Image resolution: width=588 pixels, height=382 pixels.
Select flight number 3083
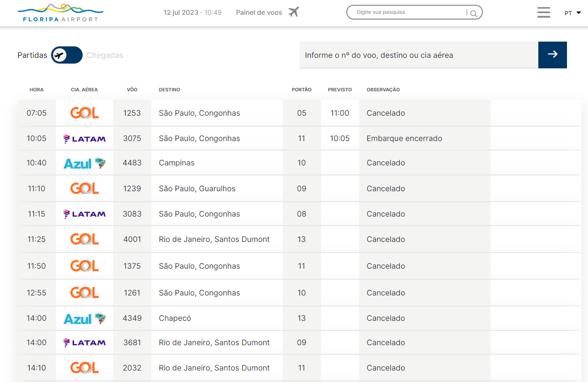coord(132,214)
